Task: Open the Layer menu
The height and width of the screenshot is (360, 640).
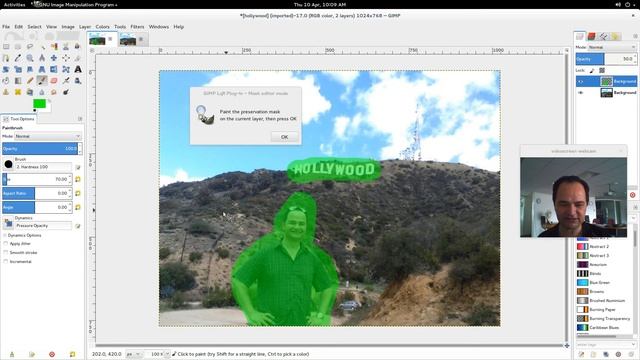Action: point(85,27)
